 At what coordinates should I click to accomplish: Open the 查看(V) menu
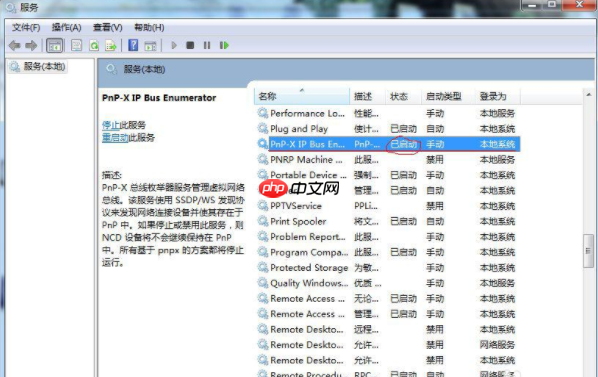(108, 27)
